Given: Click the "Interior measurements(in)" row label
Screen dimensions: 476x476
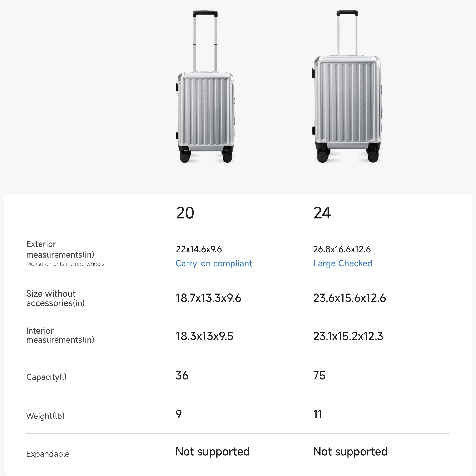Looking at the screenshot, I should (x=60, y=335).
